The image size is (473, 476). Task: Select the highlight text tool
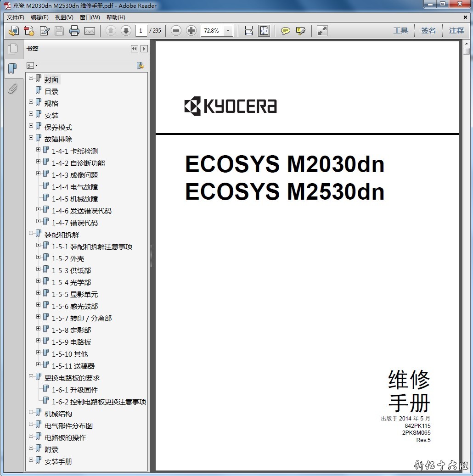(x=301, y=31)
